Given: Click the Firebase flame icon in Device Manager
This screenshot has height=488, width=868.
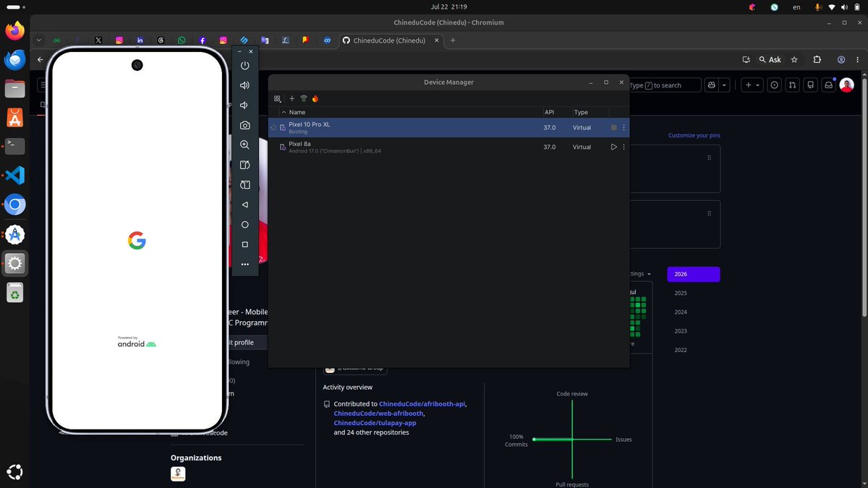Looking at the screenshot, I should pyautogui.click(x=315, y=98).
